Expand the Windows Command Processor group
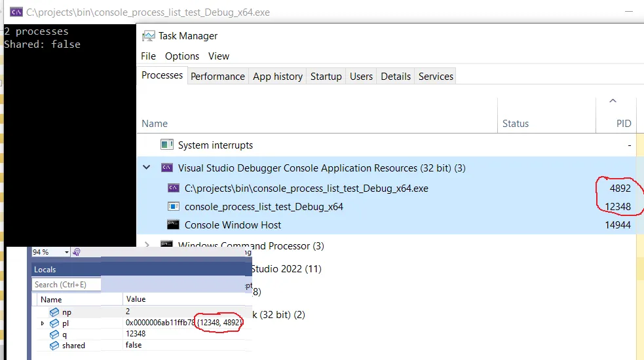The width and height of the screenshot is (644, 360). (x=147, y=245)
